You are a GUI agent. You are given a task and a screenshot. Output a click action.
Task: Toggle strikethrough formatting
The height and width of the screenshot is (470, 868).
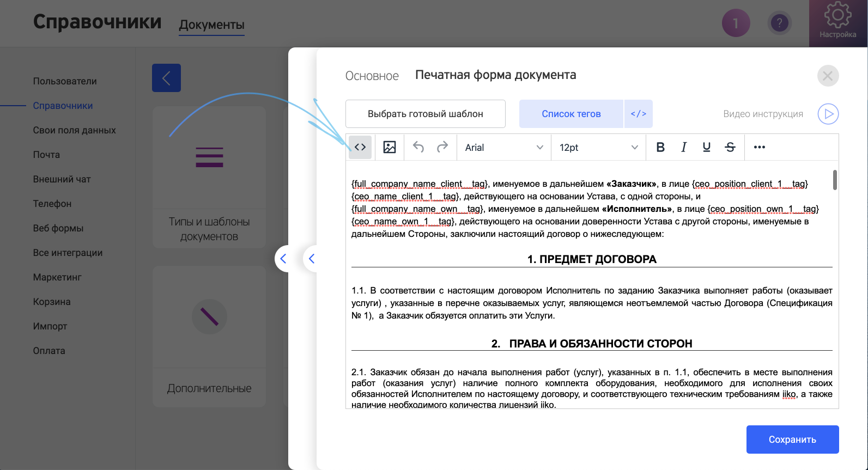pos(730,147)
